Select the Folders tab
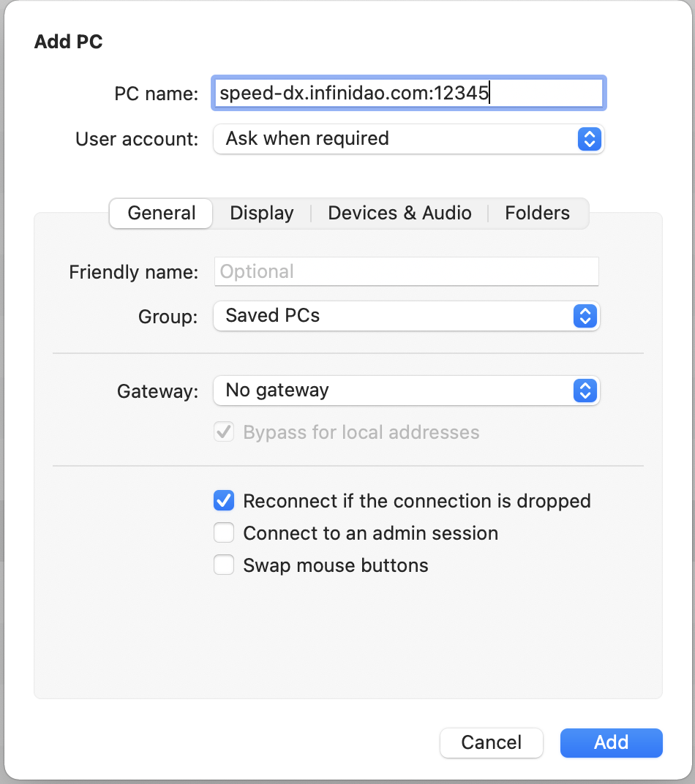695x784 pixels. pos(537,214)
